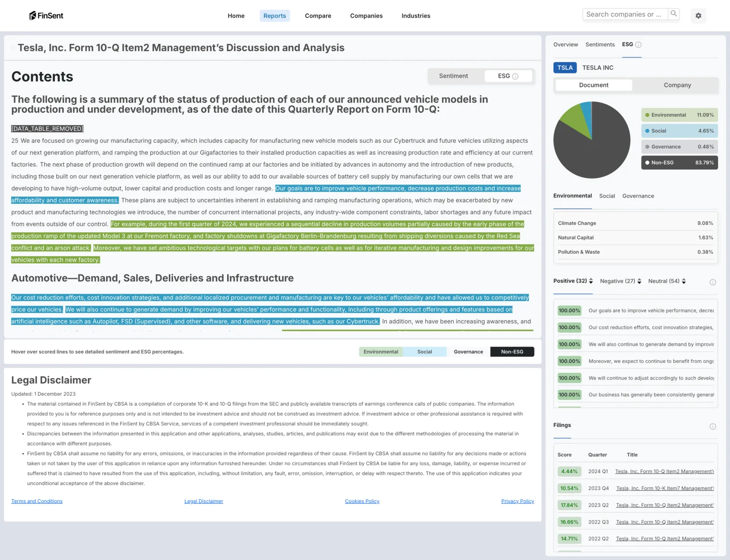Viewport: 730px width, 560px height.
Task: Click the 10.54% score badge
Action: tap(569, 488)
